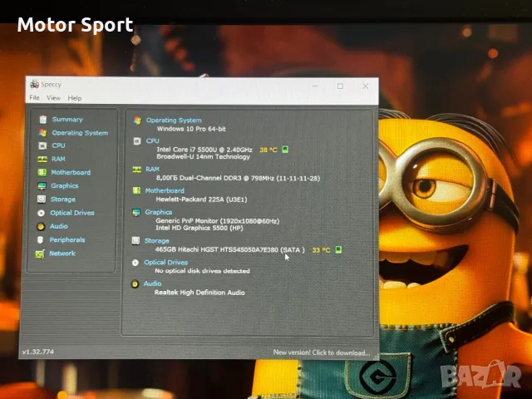The image size is (532, 399).
Task: Click the Graphics monitor icon in sidebar
Action: pyautogui.click(x=41, y=186)
